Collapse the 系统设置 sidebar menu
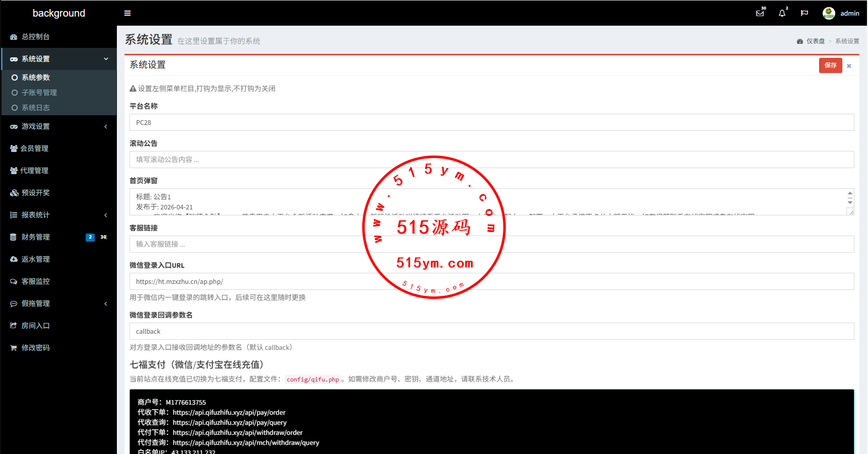Screen dimensions: 868x454 (106, 59)
